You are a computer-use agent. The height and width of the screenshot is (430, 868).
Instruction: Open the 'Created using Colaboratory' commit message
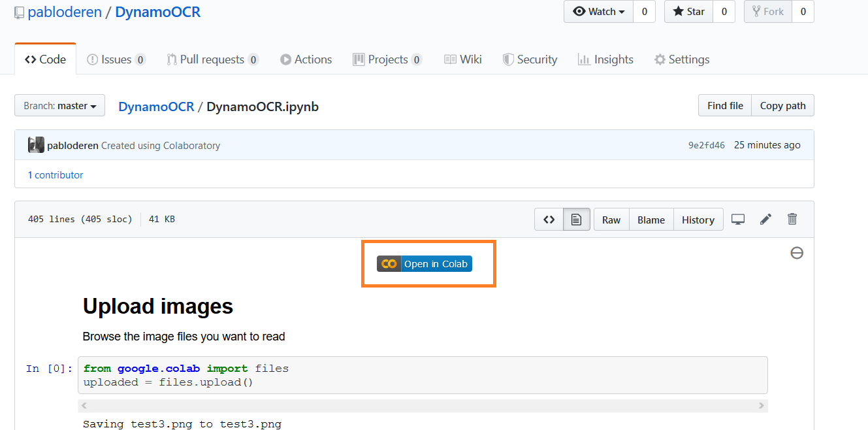coord(161,146)
